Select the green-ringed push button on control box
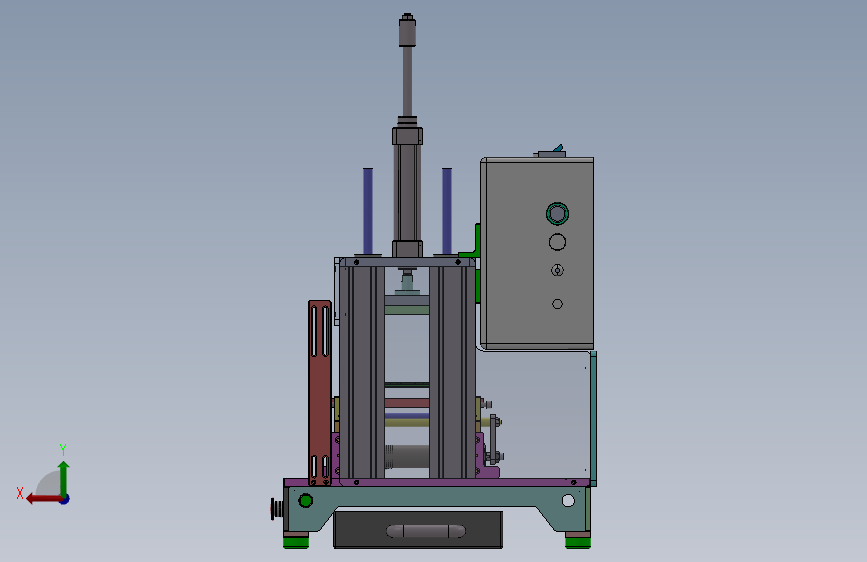 557,214
